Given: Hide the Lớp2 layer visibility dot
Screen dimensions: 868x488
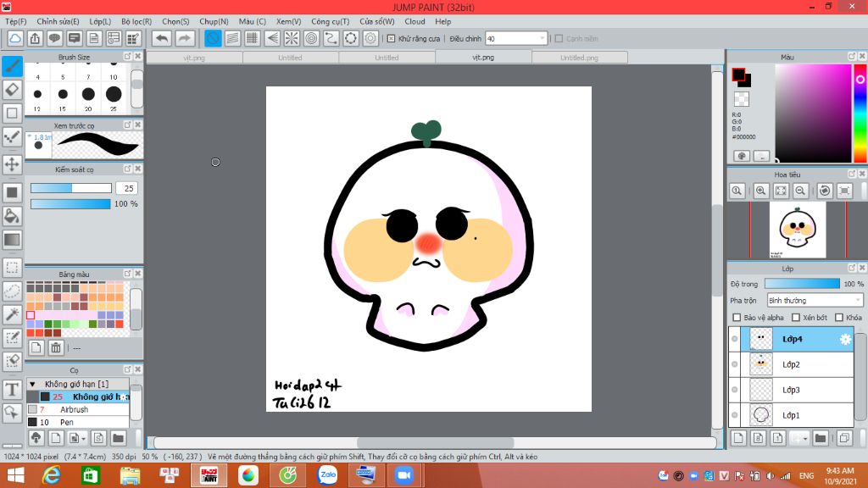Looking at the screenshot, I should [x=735, y=364].
